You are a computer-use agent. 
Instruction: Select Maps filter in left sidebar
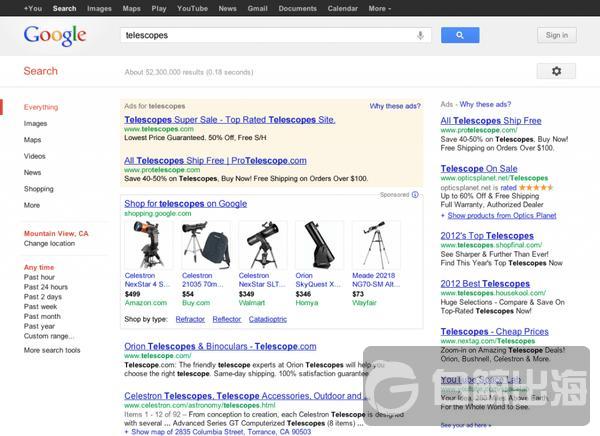tap(32, 140)
